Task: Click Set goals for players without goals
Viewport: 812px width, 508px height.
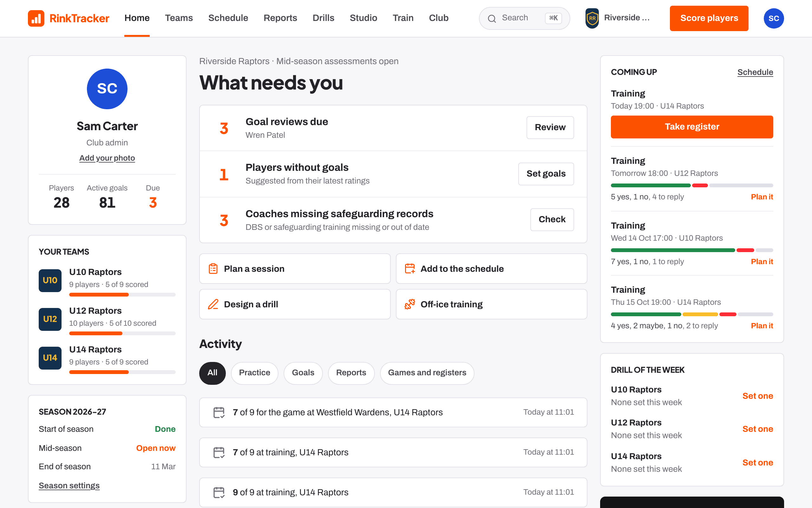Action: click(x=546, y=174)
